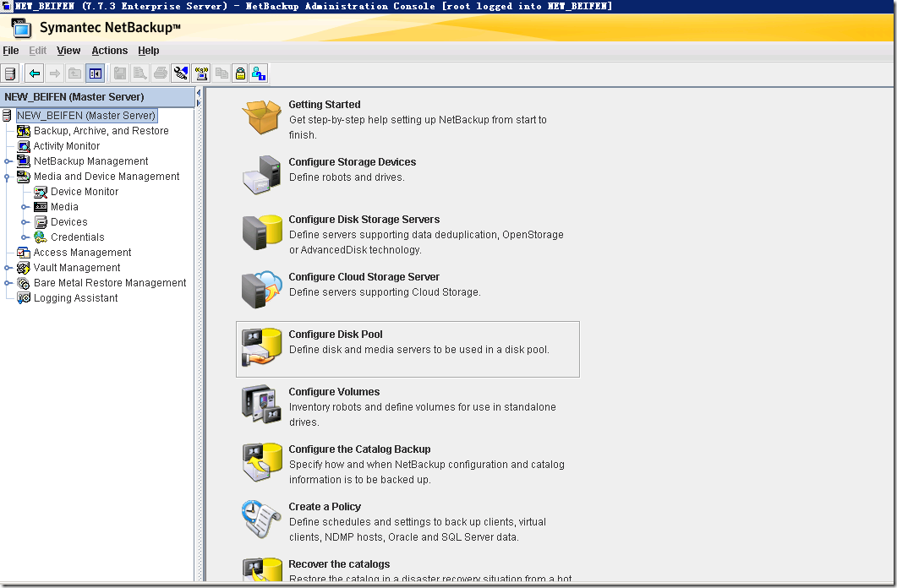Click the grey forward arrow toolbar button
Viewport: 897px width, 588px height.
pos(55,73)
